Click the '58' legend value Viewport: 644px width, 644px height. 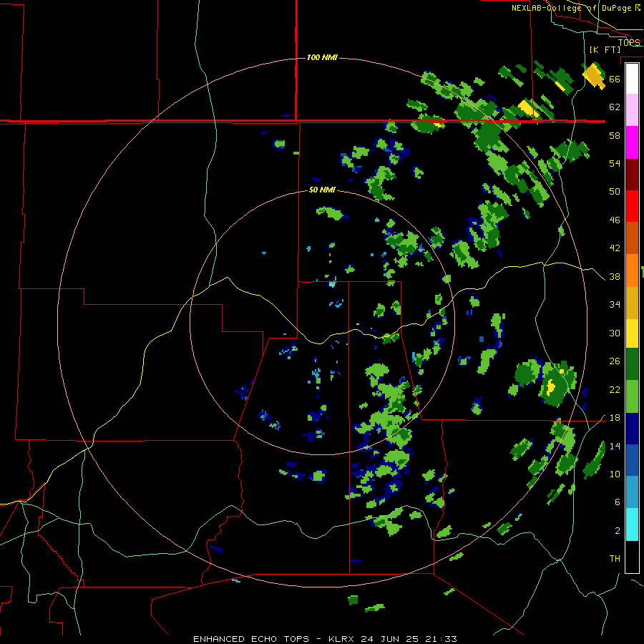pyautogui.click(x=615, y=135)
